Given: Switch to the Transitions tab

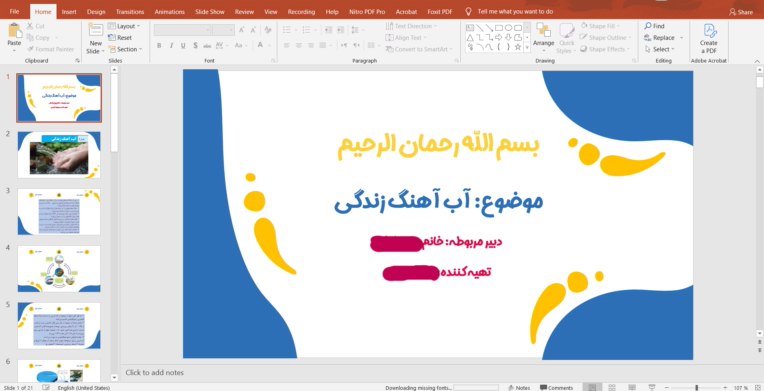Looking at the screenshot, I should coord(130,12).
